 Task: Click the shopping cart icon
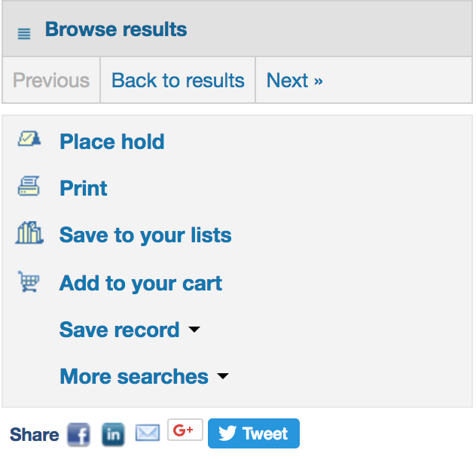tap(29, 281)
